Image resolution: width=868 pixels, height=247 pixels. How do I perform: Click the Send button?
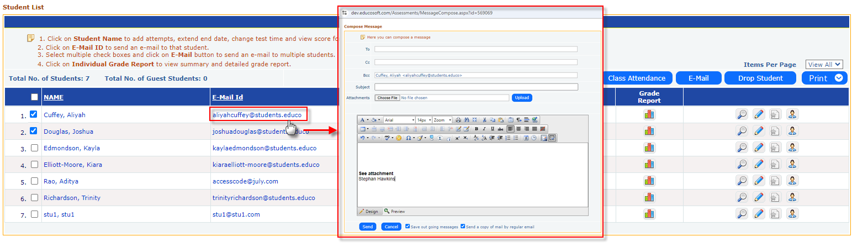pos(368,227)
